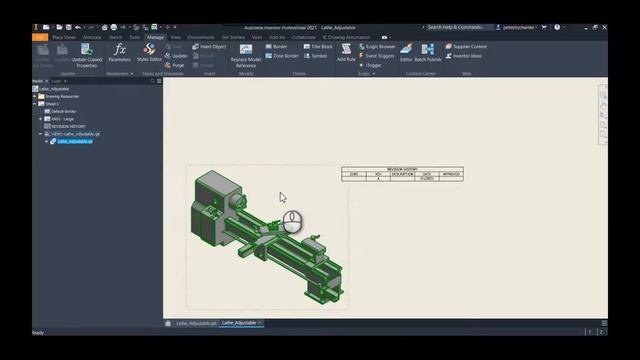The height and width of the screenshot is (360, 640).
Task: Open the Help question mark icon
Action: [x=557, y=27]
